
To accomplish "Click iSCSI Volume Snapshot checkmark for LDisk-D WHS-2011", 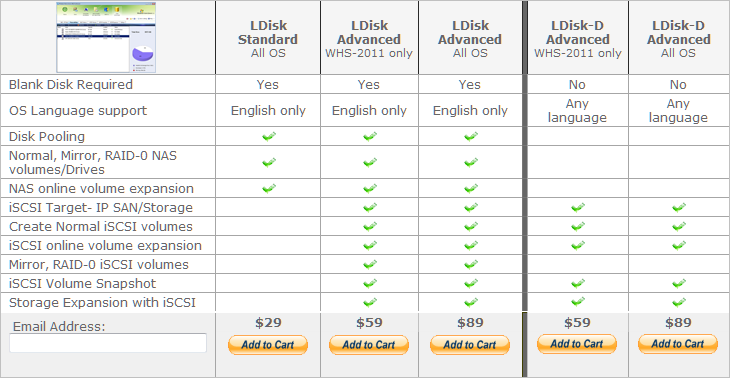I will pyautogui.click(x=578, y=284).
